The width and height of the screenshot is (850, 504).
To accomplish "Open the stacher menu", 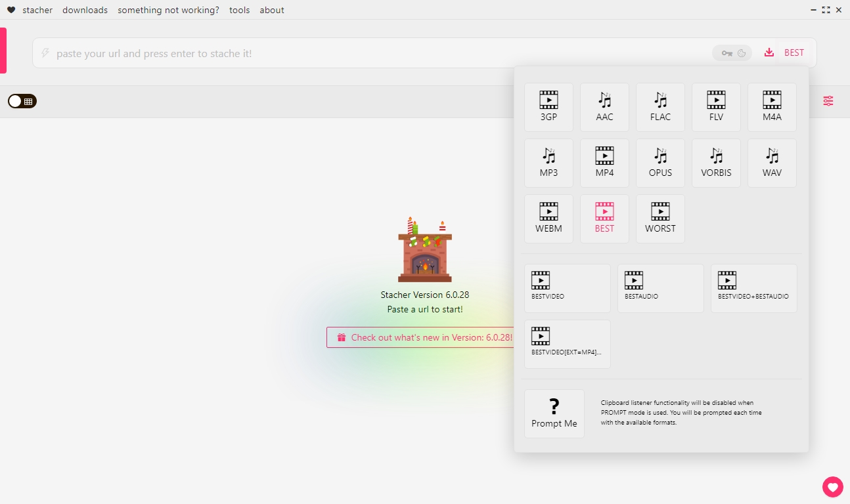I will point(37,10).
